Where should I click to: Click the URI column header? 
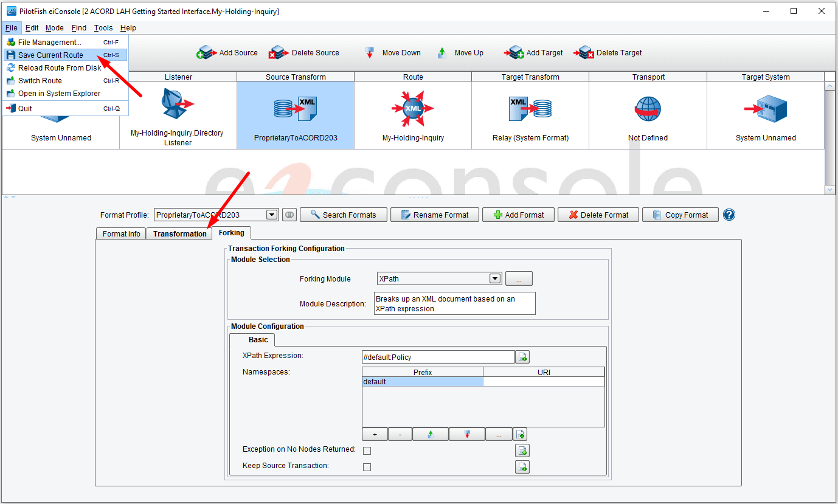544,372
